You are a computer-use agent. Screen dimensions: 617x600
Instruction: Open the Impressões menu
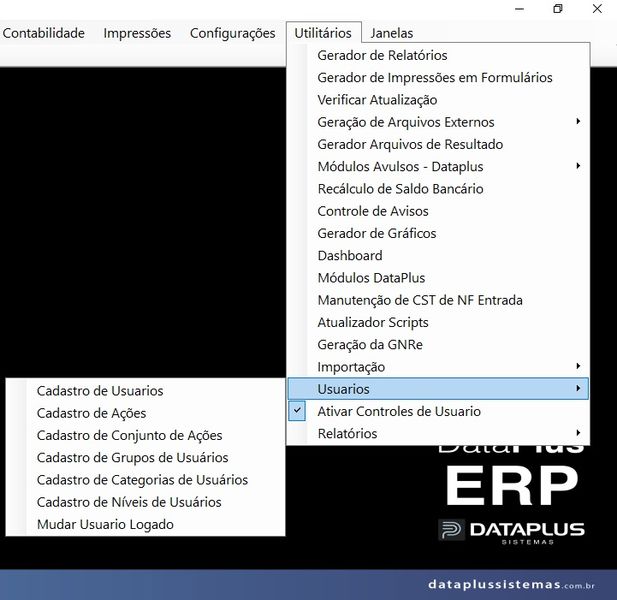(x=137, y=33)
